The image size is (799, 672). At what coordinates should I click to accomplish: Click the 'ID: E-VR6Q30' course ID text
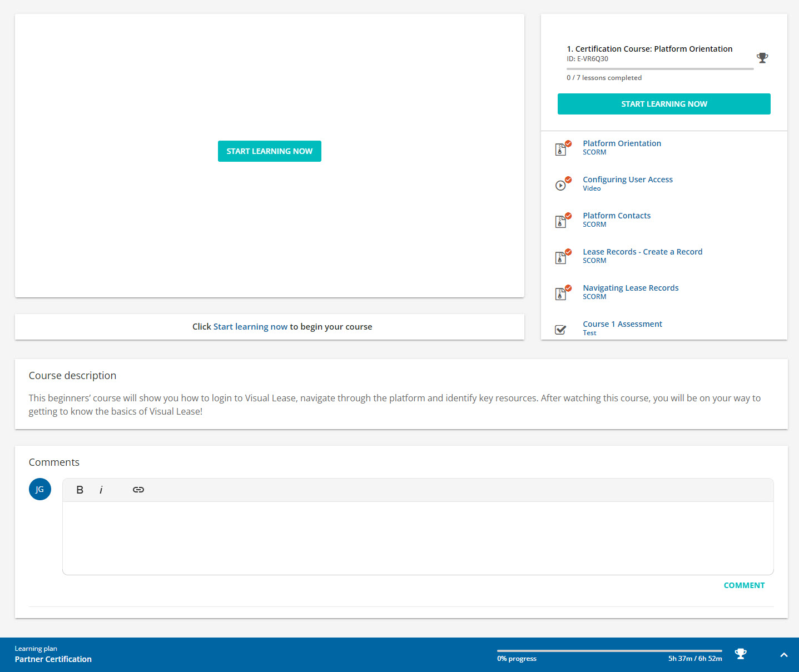pyautogui.click(x=587, y=59)
